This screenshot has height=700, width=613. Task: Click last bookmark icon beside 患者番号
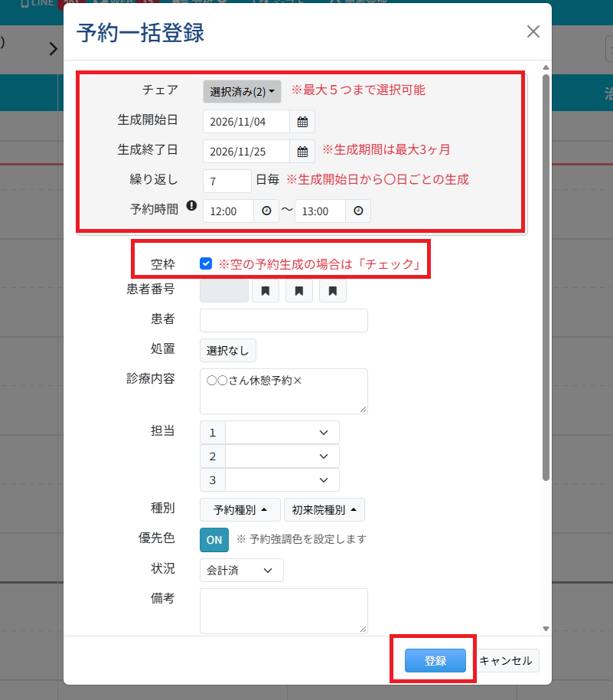pos(333,291)
